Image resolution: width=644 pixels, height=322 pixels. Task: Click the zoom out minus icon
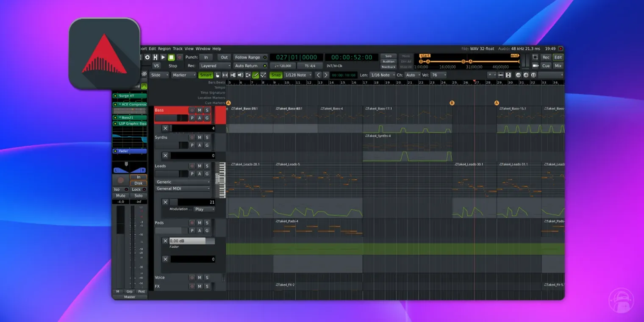[x=518, y=75]
